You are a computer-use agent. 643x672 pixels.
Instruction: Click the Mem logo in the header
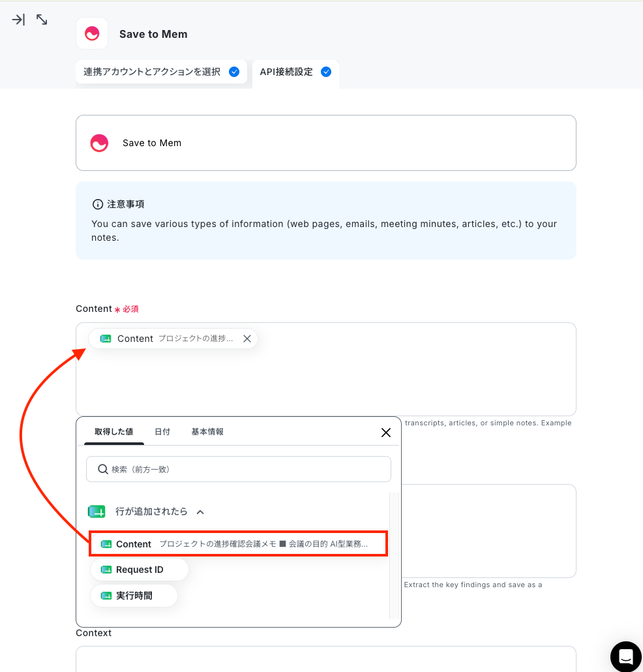coord(92,33)
